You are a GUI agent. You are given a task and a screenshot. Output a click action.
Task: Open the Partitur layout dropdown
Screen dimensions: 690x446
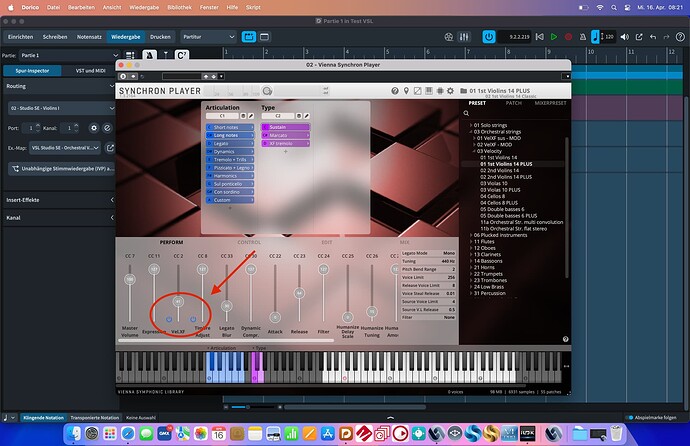coord(209,37)
